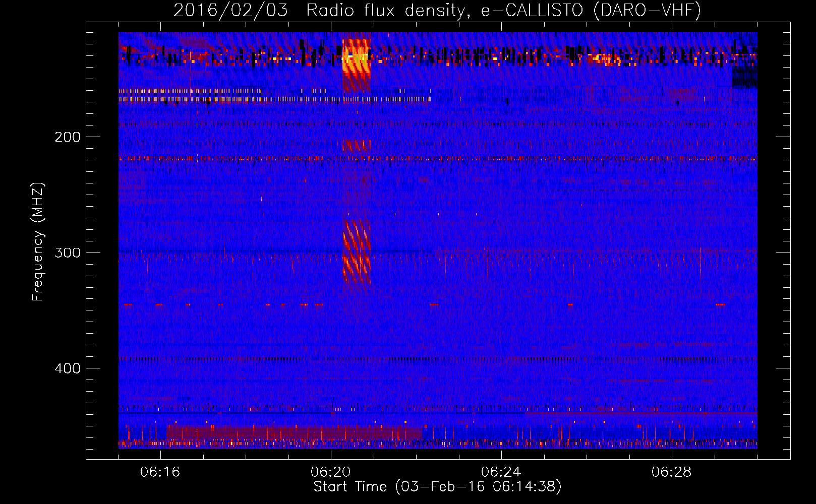Click the faint burst segment just below 200 MHz
This screenshot has width=816, height=504.
click(357, 146)
